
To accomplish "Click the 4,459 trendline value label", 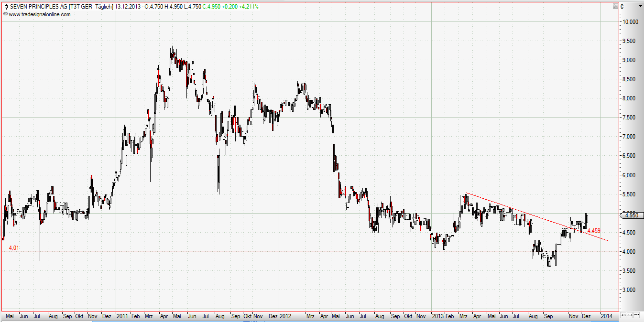I will click(593, 231).
